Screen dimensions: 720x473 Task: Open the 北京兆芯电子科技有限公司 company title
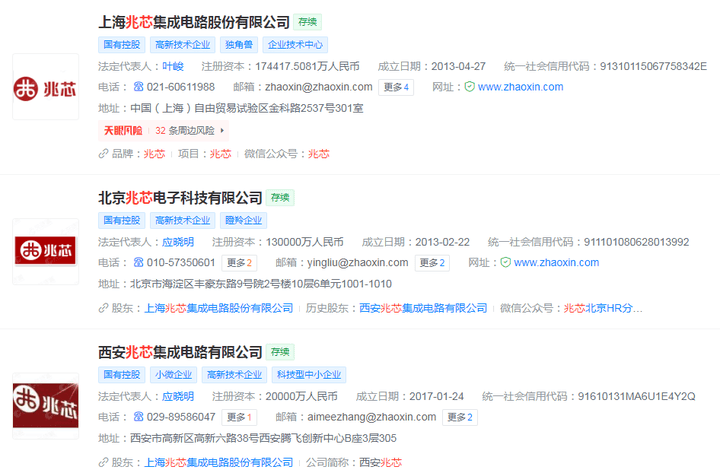click(180, 197)
